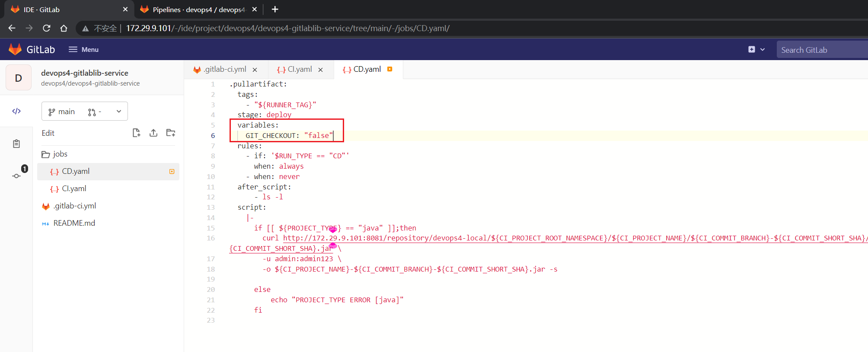Click the YAML icon on CI.yaml tab
This screenshot has width=868, height=352.
281,70
